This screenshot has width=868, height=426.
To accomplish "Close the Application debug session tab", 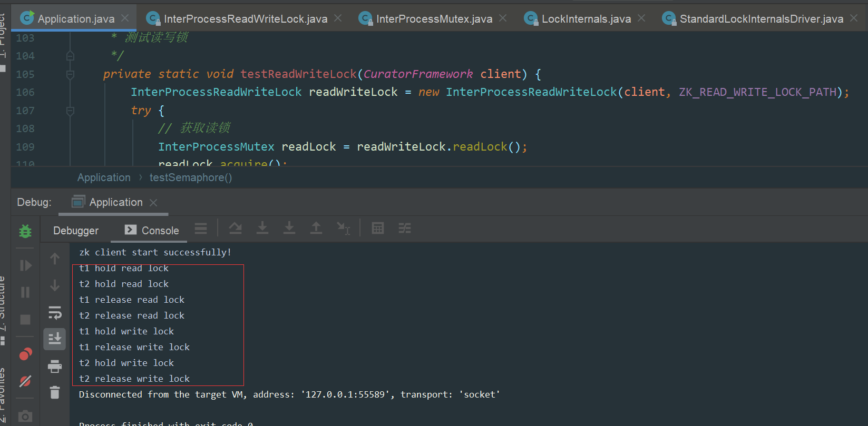I will pyautogui.click(x=153, y=203).
